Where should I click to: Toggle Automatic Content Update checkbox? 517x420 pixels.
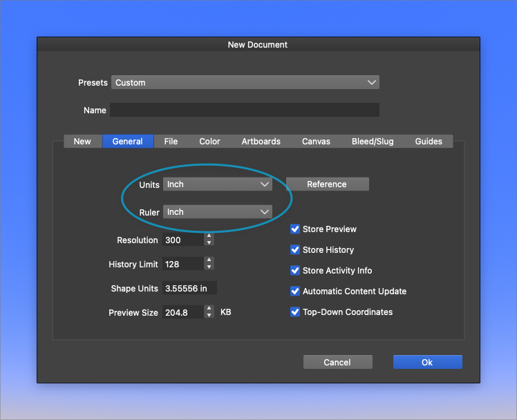point(295,292)
